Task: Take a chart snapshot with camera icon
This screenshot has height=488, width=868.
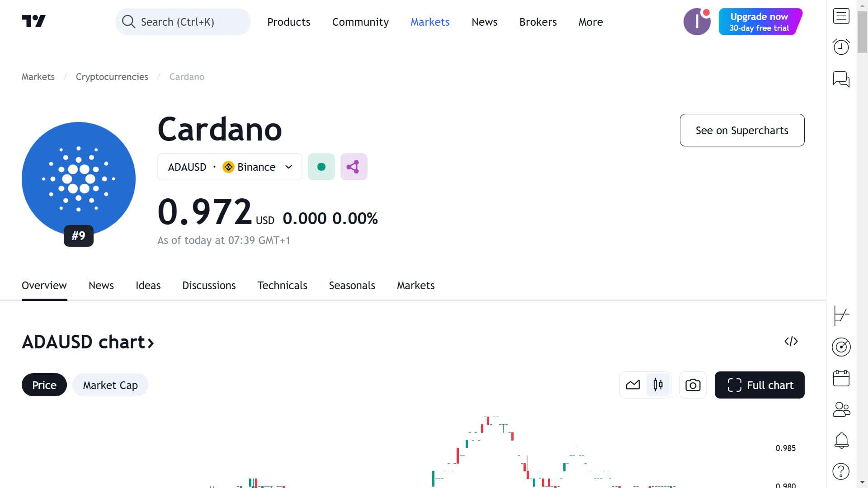Action: pos(693,385)
